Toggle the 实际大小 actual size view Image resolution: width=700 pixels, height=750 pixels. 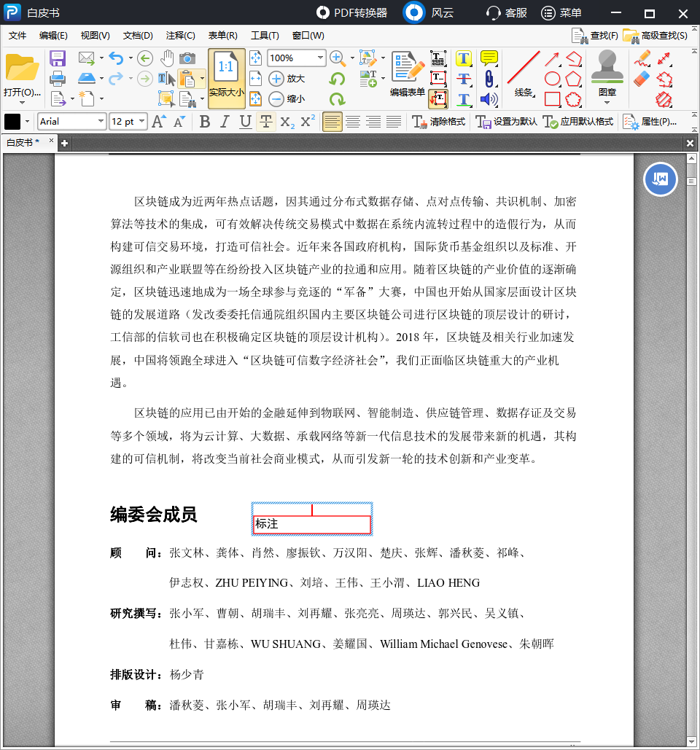pyautogui.click(x=226, y=79)
